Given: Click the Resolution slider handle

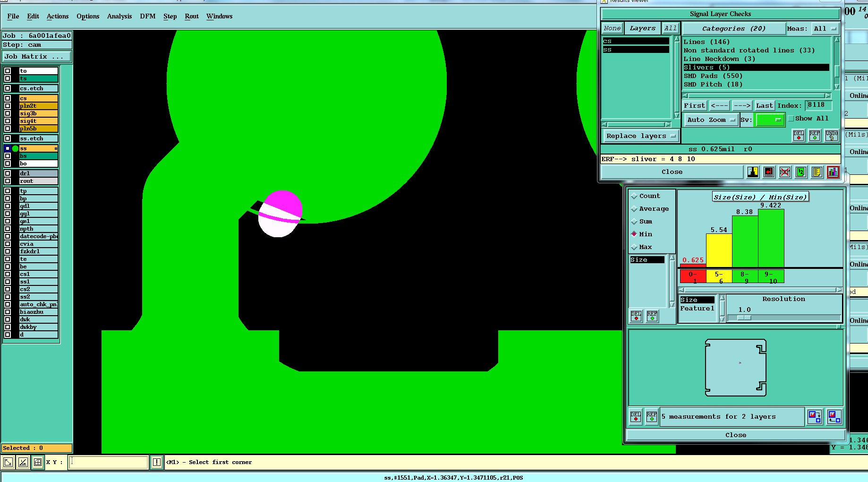Looking at the screenshot, I should 744,318.
